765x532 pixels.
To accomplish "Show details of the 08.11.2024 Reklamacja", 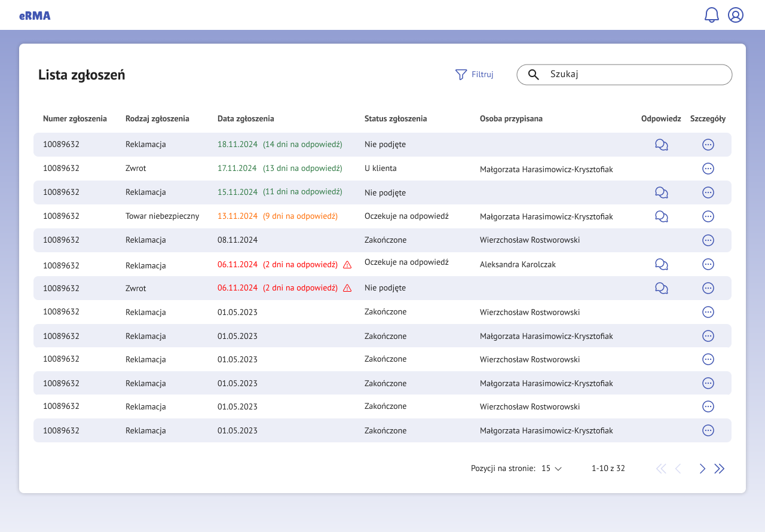I will click(x=708, y=240).
